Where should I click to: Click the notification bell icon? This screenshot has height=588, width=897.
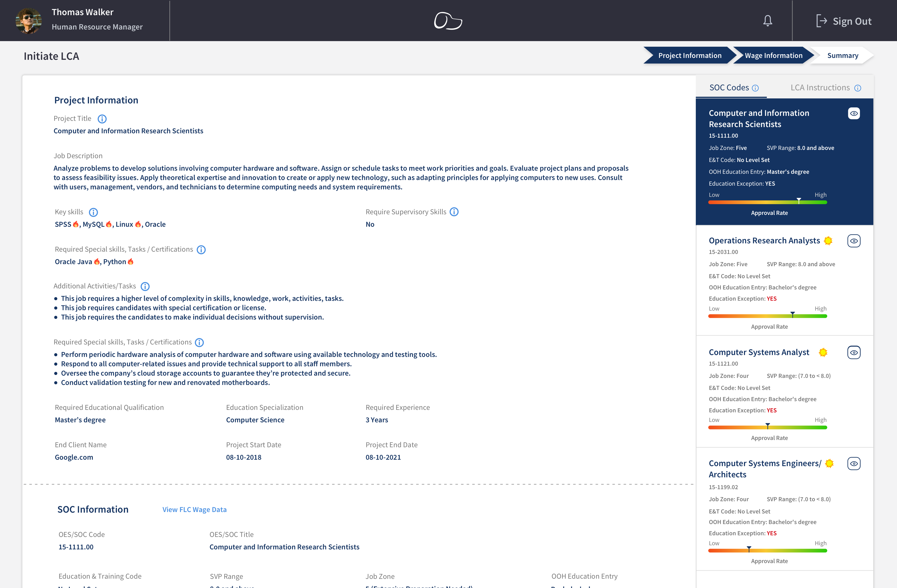pos(767,21)
